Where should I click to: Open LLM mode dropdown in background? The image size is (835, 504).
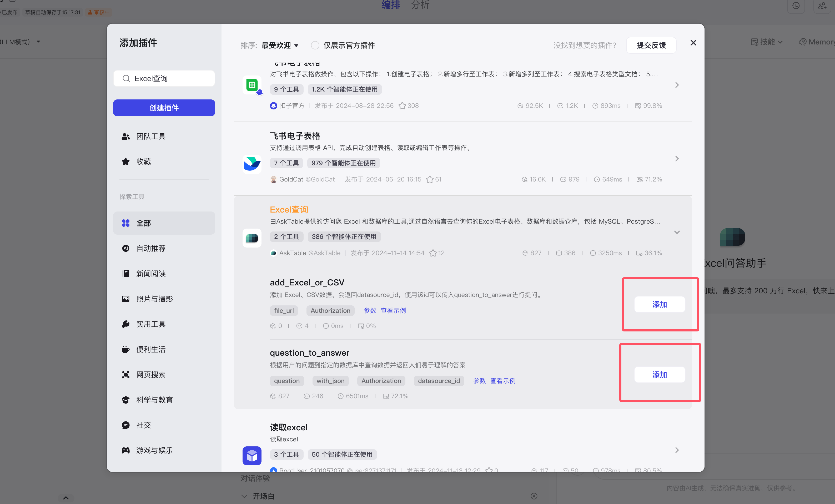tap(38, 42)
